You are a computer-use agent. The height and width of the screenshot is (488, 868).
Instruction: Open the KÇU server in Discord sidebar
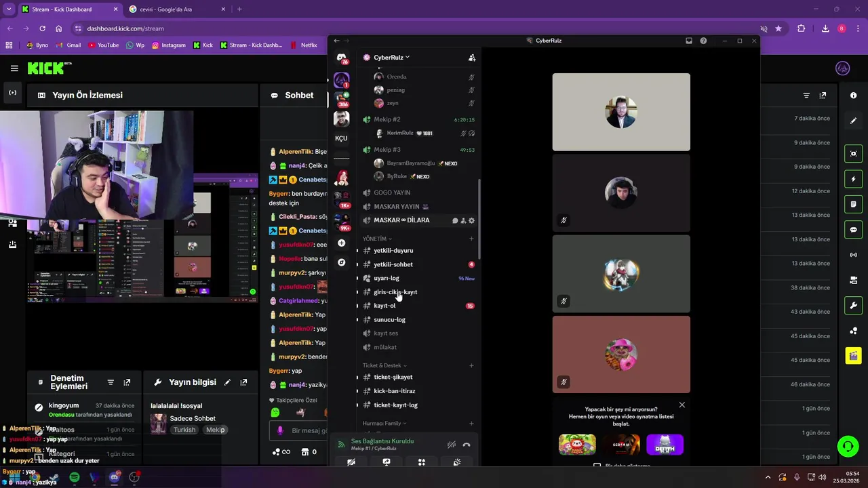341,138
